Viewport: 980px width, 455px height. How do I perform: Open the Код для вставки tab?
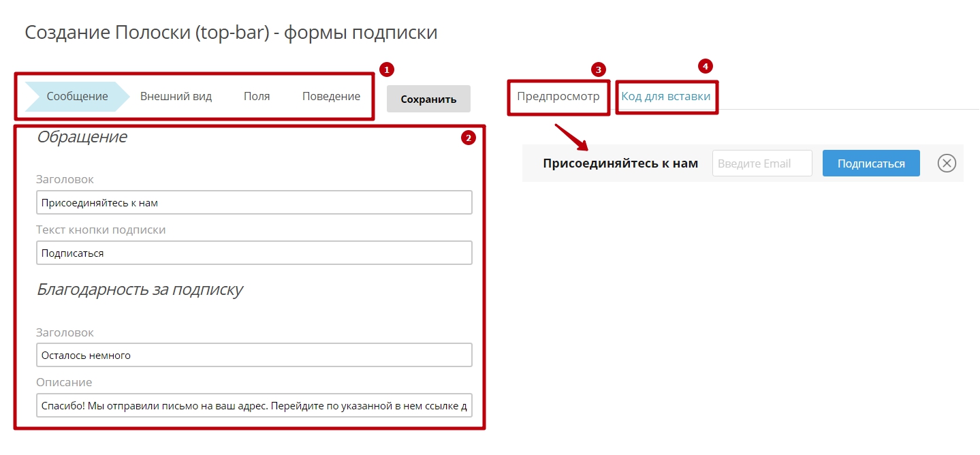tap(665, 97)
